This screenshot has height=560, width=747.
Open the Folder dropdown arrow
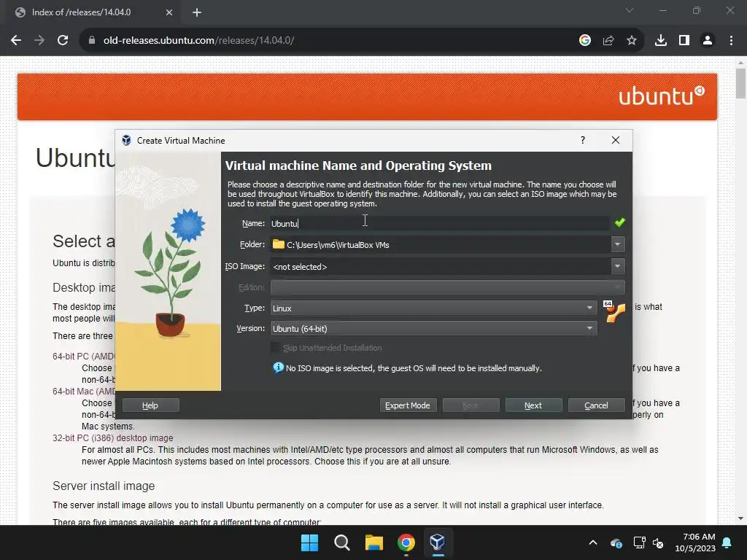(617, 244)
